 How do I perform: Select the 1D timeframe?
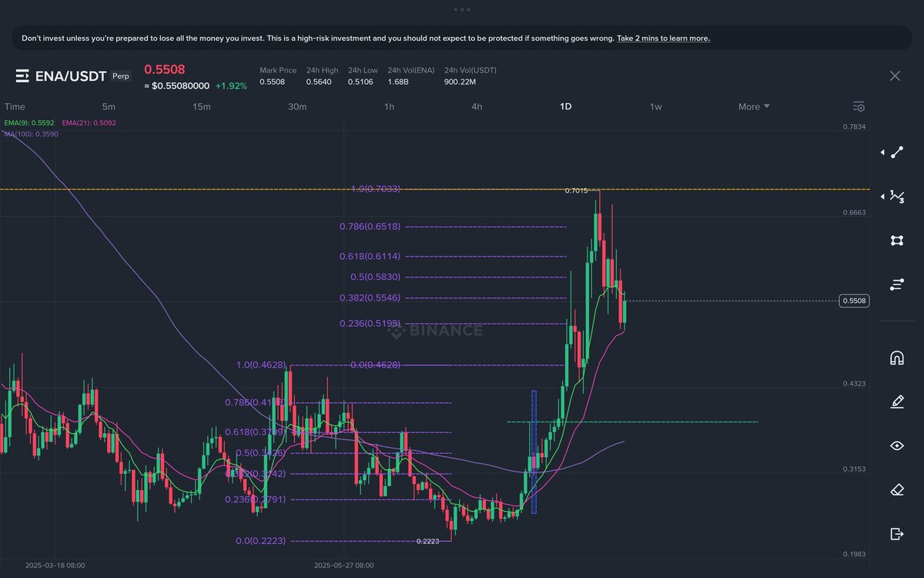point(565,106)
